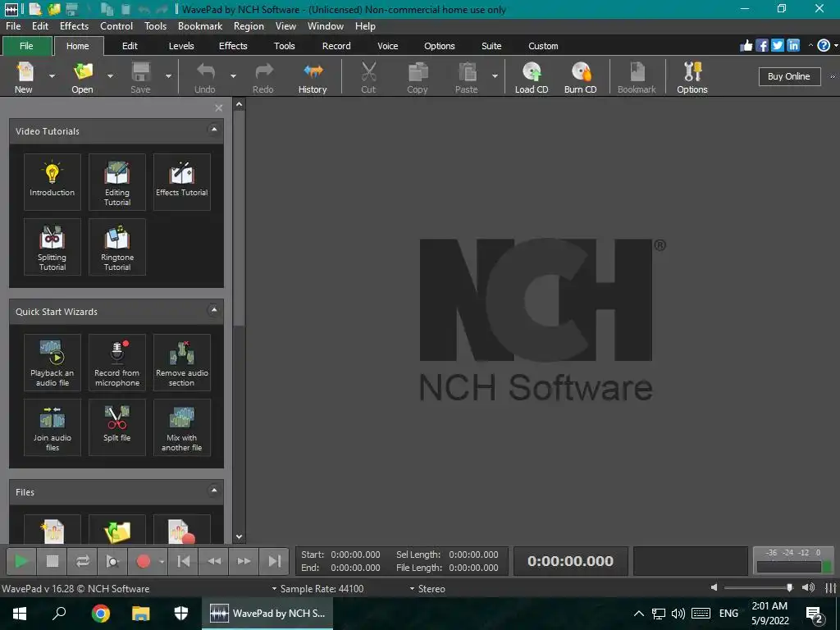Click the thumbs up like icon
Viewport: 840px width, 630px height.
tap(746, 46)
